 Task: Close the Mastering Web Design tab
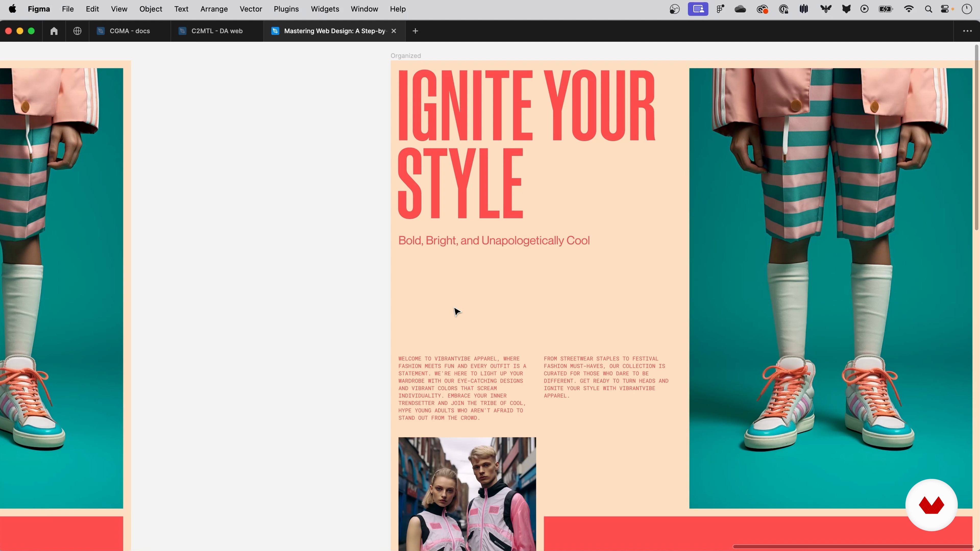tap(394, 31)
